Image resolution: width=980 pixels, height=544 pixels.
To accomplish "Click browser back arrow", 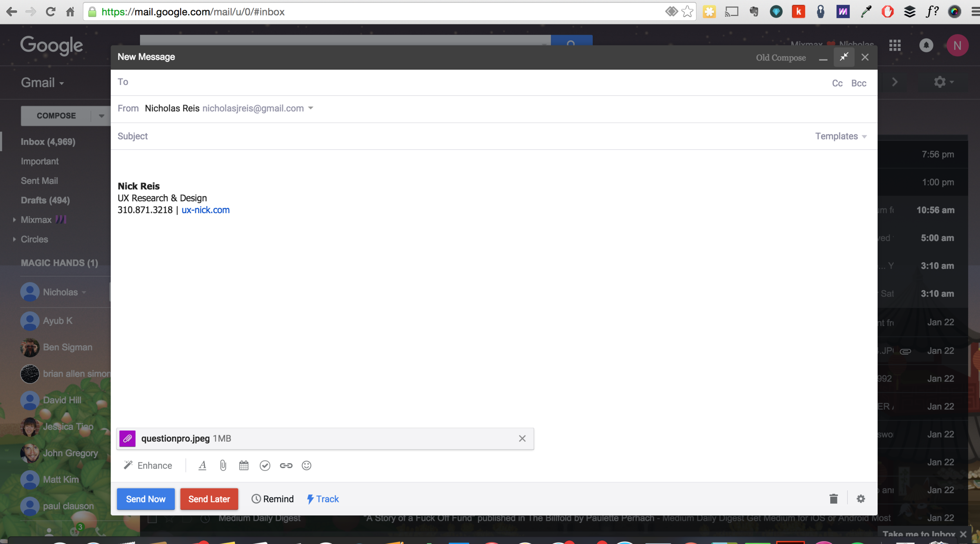I will (x=11, y=12).
